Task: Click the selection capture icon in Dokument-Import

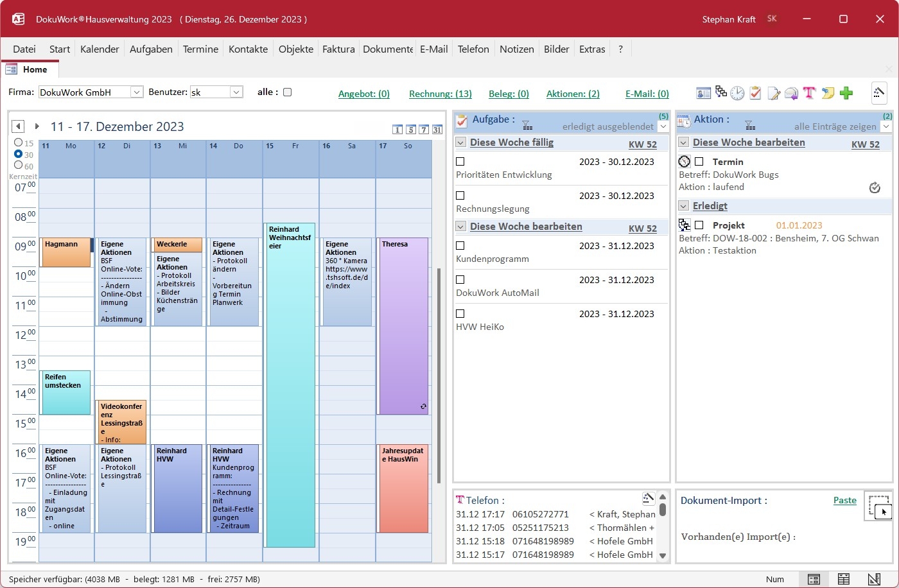Action: (x=878, y=505)
